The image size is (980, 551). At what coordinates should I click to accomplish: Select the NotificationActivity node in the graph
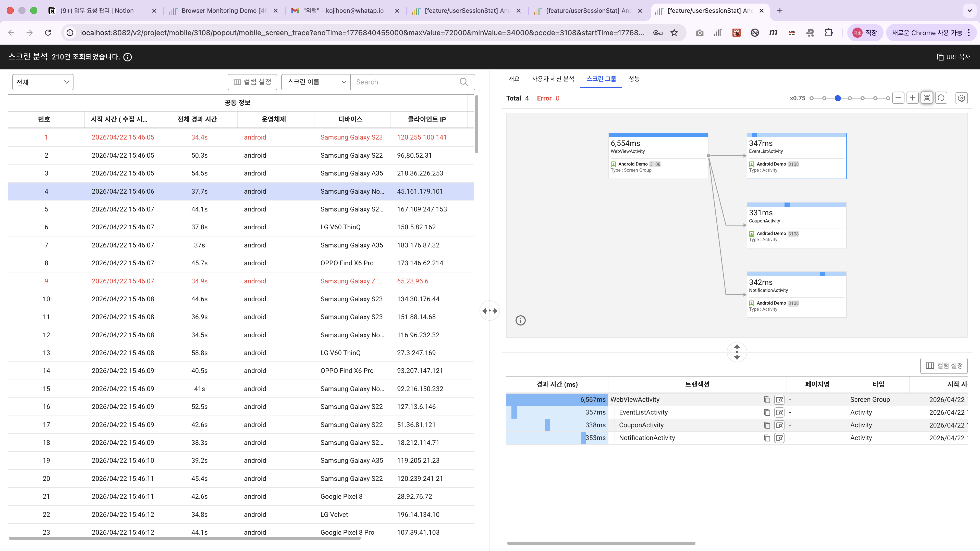tap(796, 295)
